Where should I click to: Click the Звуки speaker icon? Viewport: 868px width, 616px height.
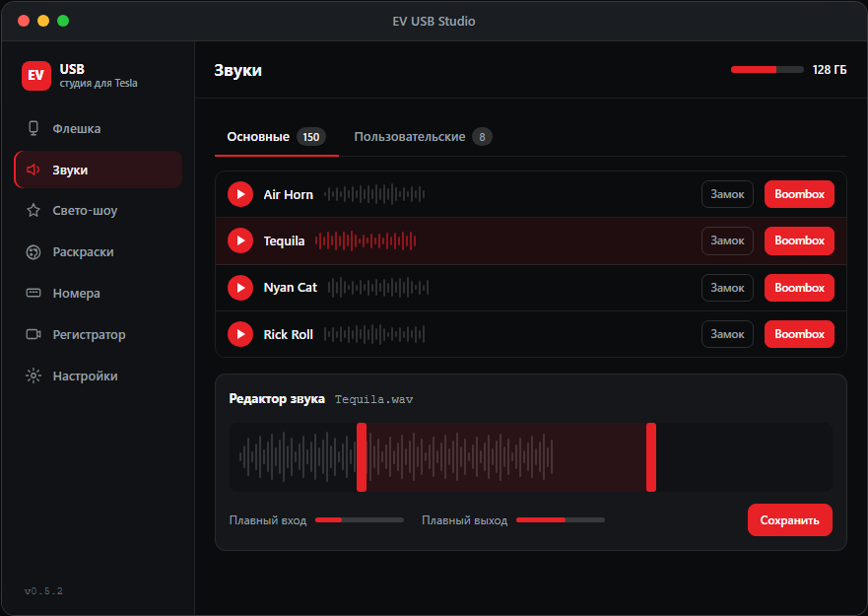pos(33,170)
